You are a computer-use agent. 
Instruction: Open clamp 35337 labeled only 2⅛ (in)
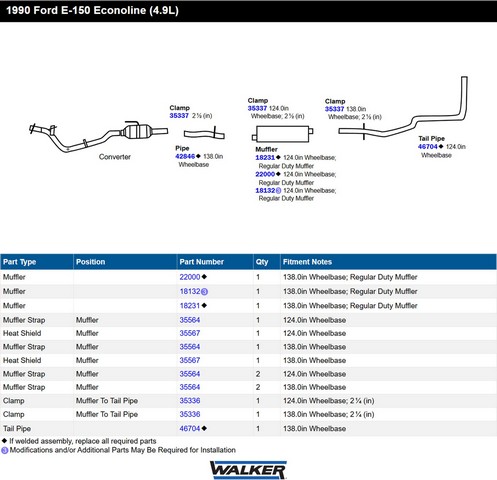179,116
